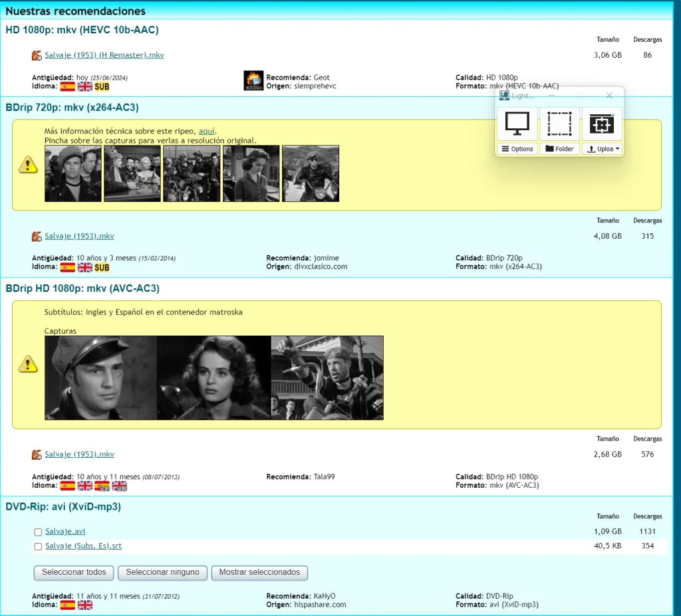
Task: Click Geot's flame avatar icon
Action: coord(253,80)
